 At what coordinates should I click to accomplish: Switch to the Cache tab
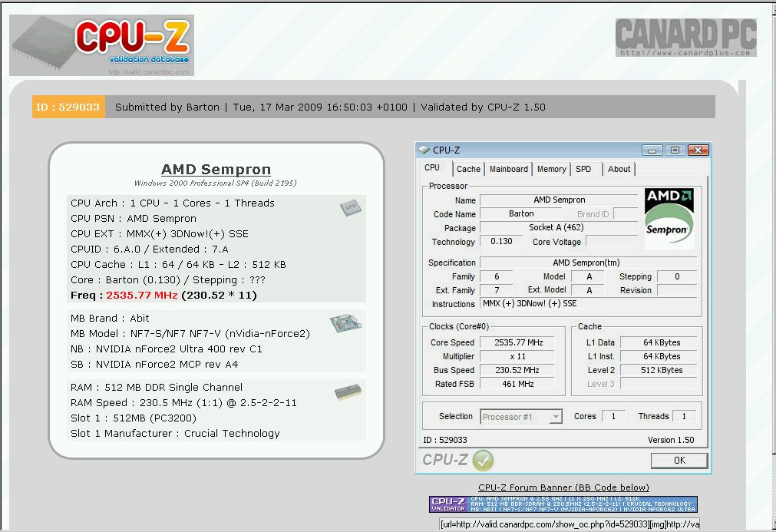tap(468, 169)
